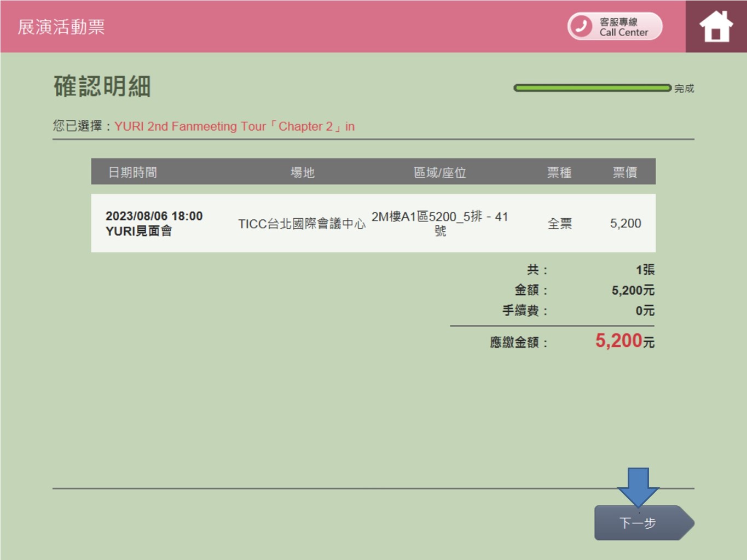Go to the home screen icon

716,26
